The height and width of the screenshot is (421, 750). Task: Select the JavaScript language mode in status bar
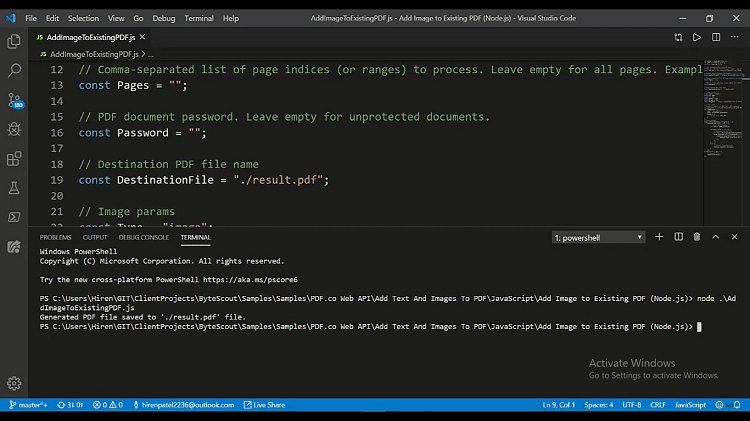click(690, 405)
